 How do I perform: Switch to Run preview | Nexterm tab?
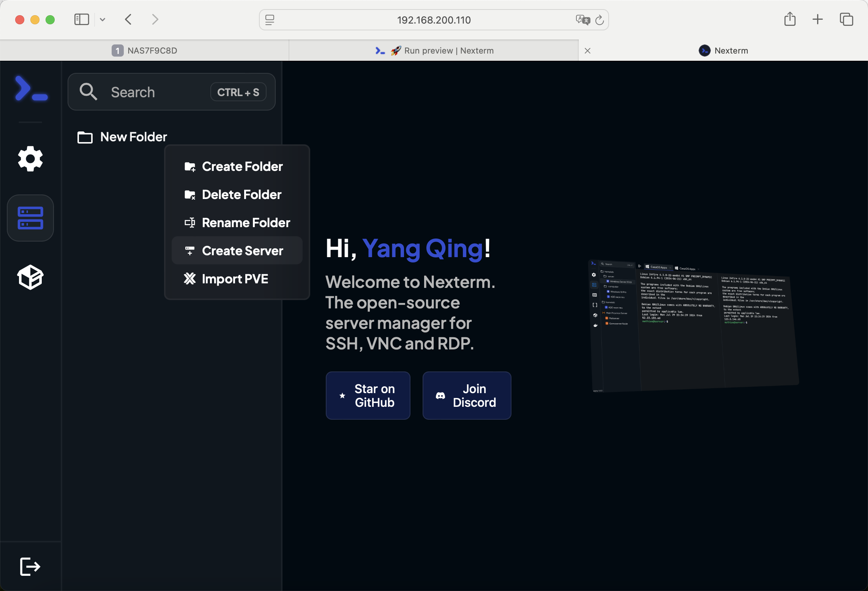pyautogui.click(x=434, y=51)
